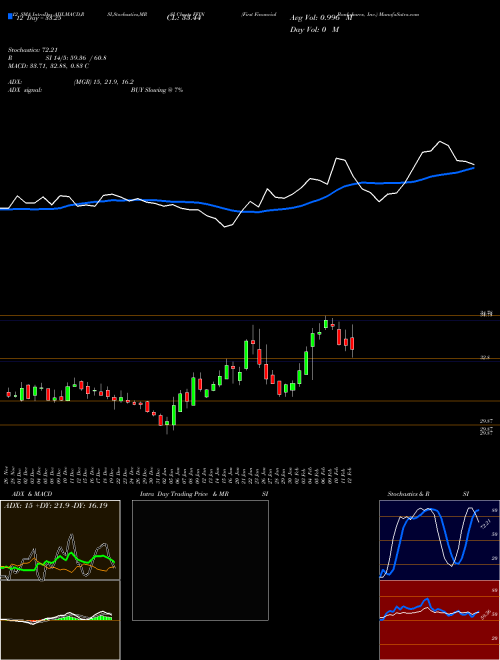The width and height of the screenshot is (500, 660).
Task: Open the red RSI chart panel
Action: point(439,620)
